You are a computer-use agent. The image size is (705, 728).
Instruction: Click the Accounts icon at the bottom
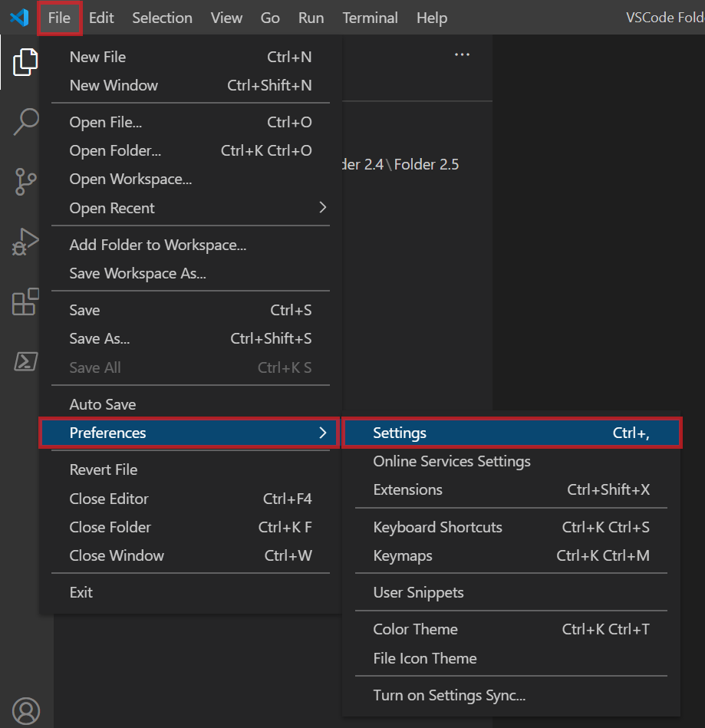pyautogui.click(x=25, y=710)
